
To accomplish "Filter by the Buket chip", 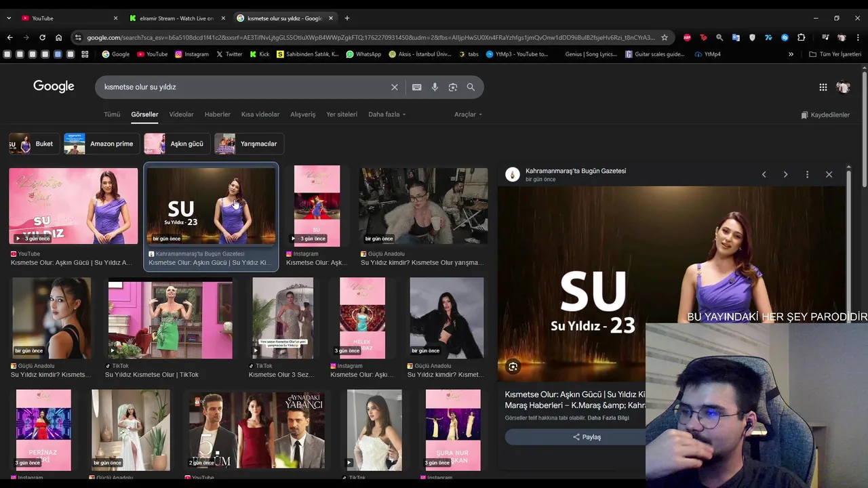I will [34, 144].
